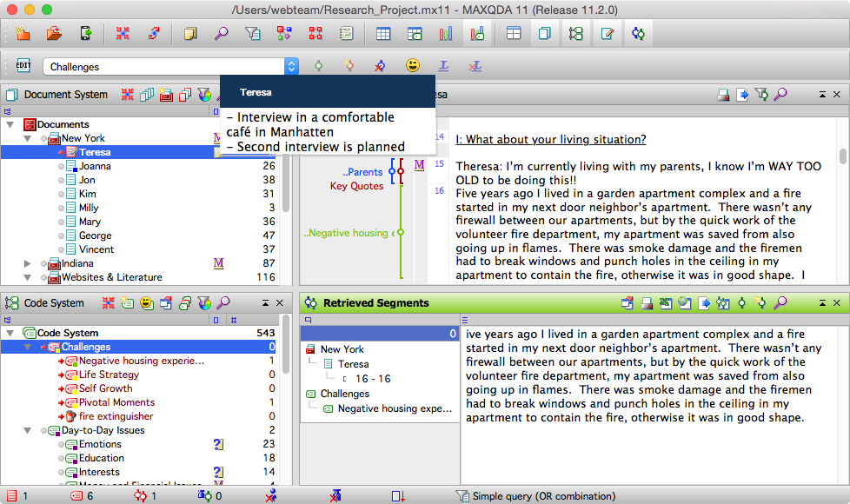
Task: Search codes with Code System magnifier icon
Action: pos(223,303)
